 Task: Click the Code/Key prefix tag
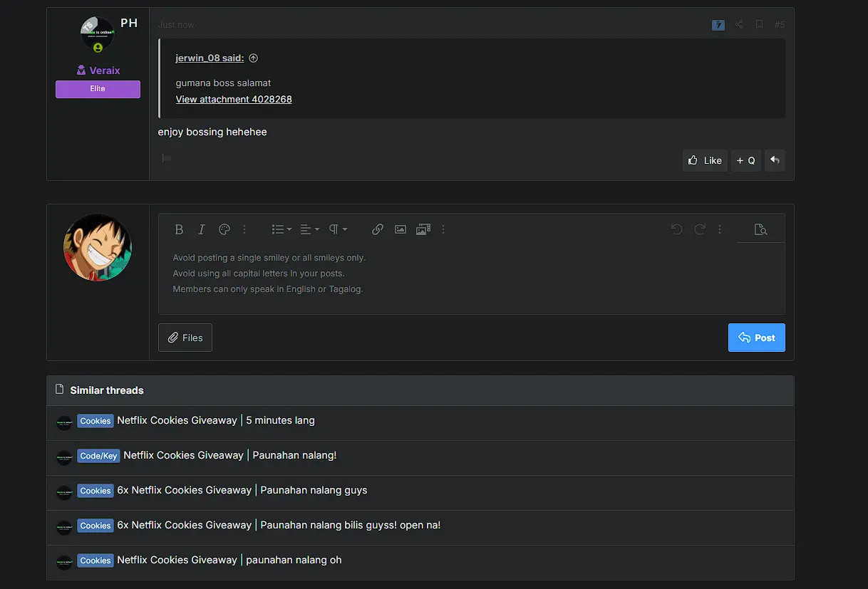pos(98,456)
